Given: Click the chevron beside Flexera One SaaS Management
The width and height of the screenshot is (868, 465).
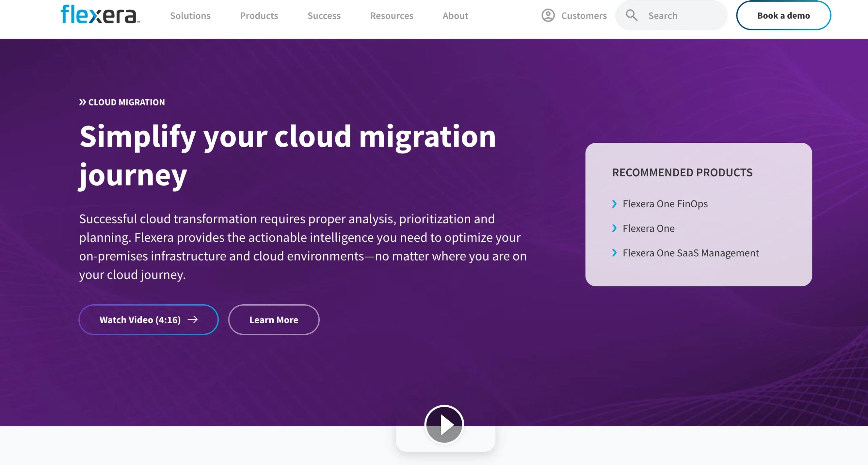Looking at the screenshot, I should [614, 253].
